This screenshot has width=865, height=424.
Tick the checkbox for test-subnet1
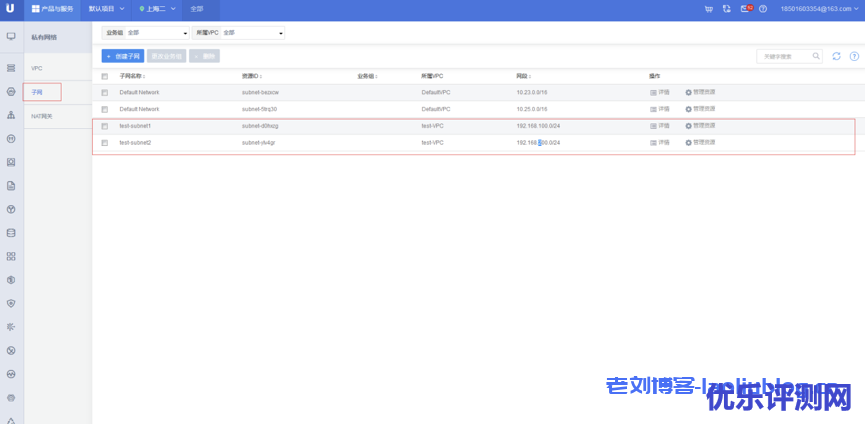click(x=104, y=126)
